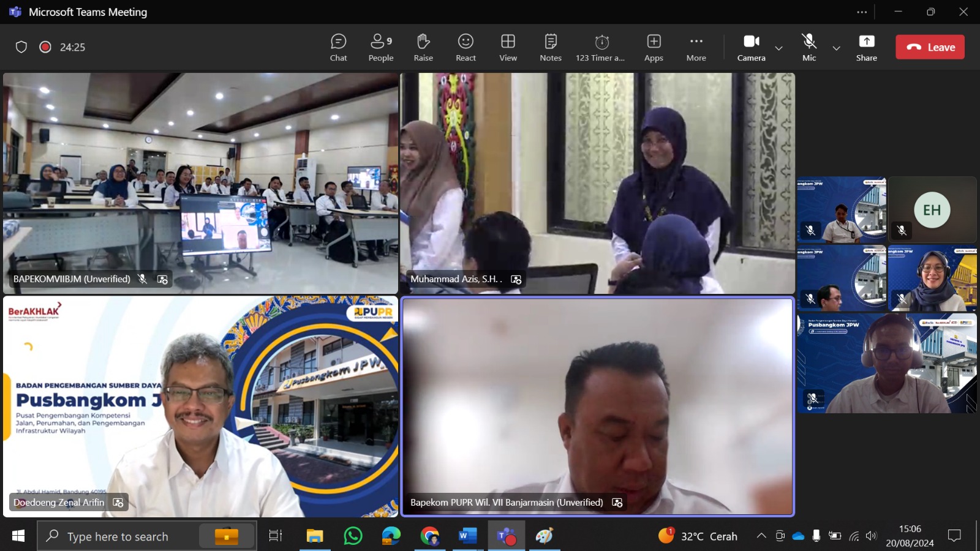Image resolution: width=980 pixels, height=551 pixels.
Task: Share your screen content
Action: 867,47
